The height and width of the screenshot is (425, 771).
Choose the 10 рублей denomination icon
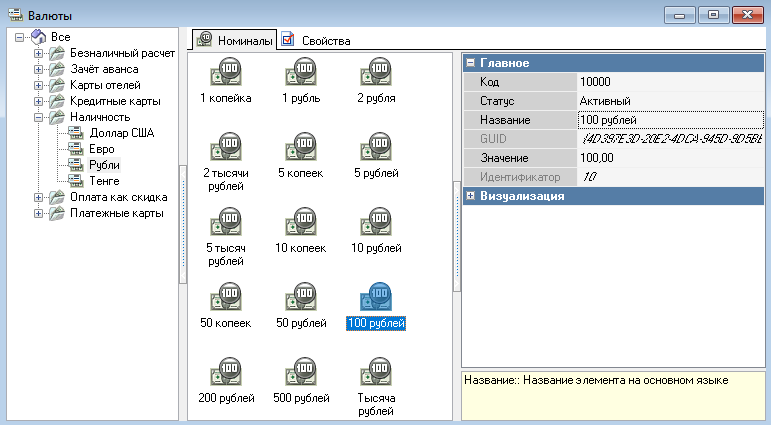(375, 221)
